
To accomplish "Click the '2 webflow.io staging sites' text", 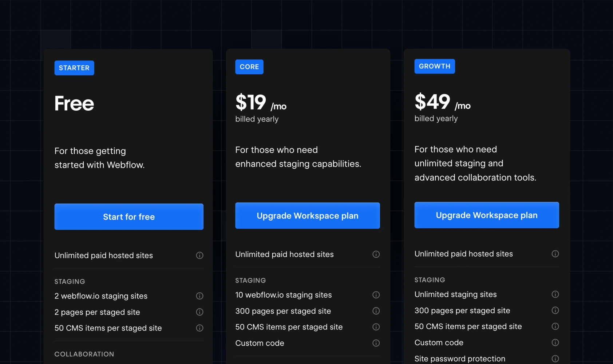I will click(101, 296).
